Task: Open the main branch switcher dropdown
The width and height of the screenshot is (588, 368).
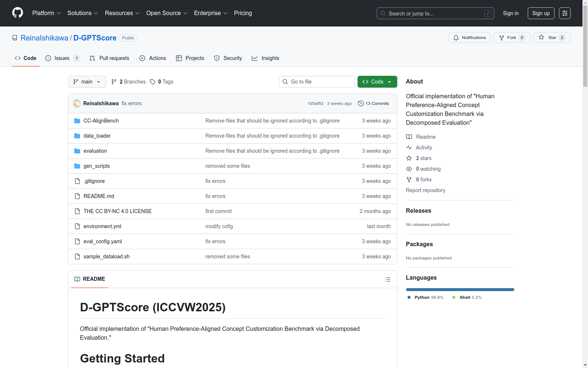Action: pyautogui.click(x=87, y=82)
